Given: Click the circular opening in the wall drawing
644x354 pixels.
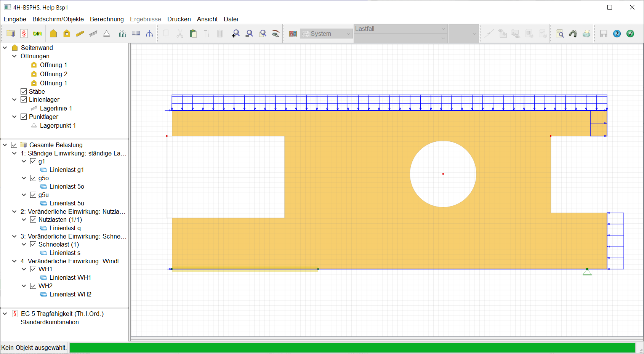Looking at the screenshot, I should [x=443, y=174].
